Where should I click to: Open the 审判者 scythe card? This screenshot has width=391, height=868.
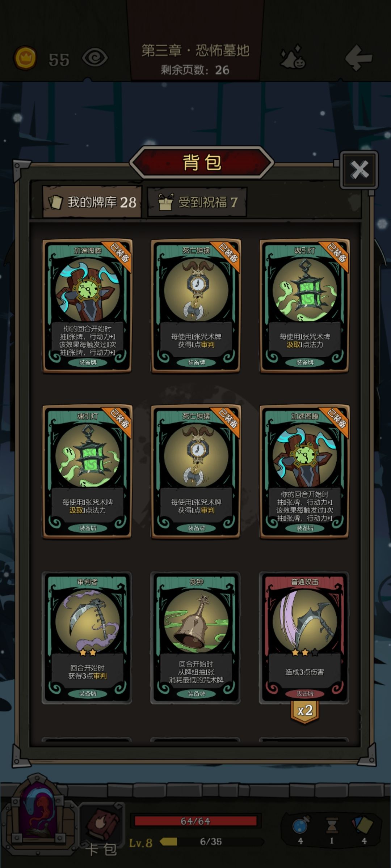point(87,638)
